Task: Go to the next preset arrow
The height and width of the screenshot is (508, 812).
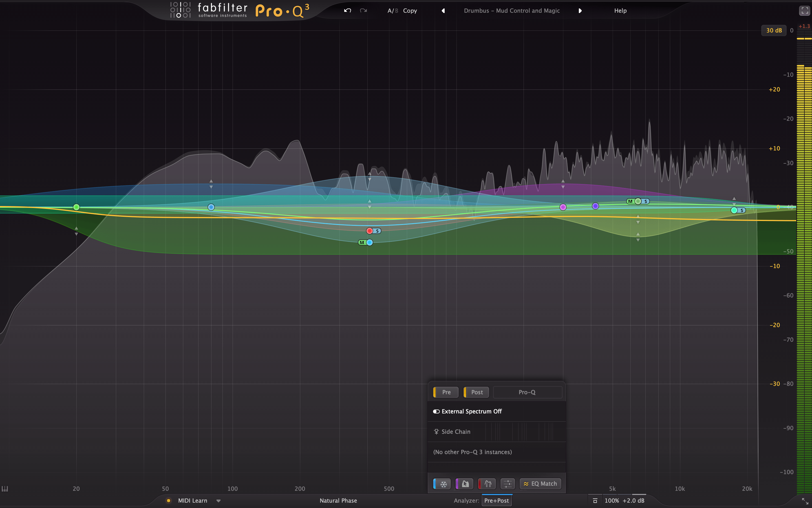Action: (580, 11)
